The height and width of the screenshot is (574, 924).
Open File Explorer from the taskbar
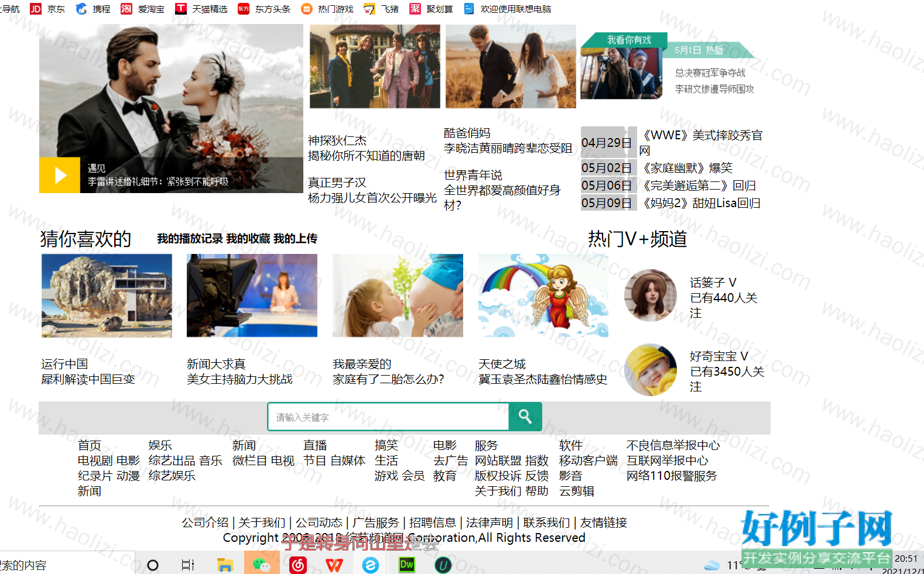click(225, 565)
